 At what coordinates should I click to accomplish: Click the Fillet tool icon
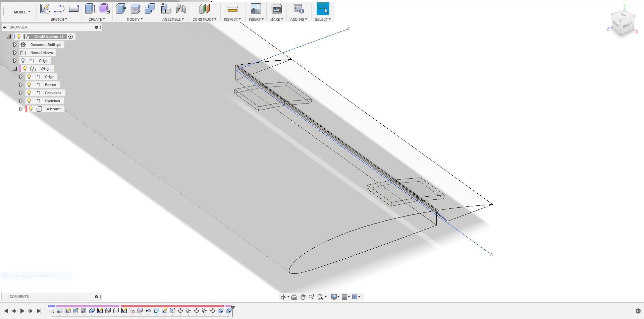point(136,9)
